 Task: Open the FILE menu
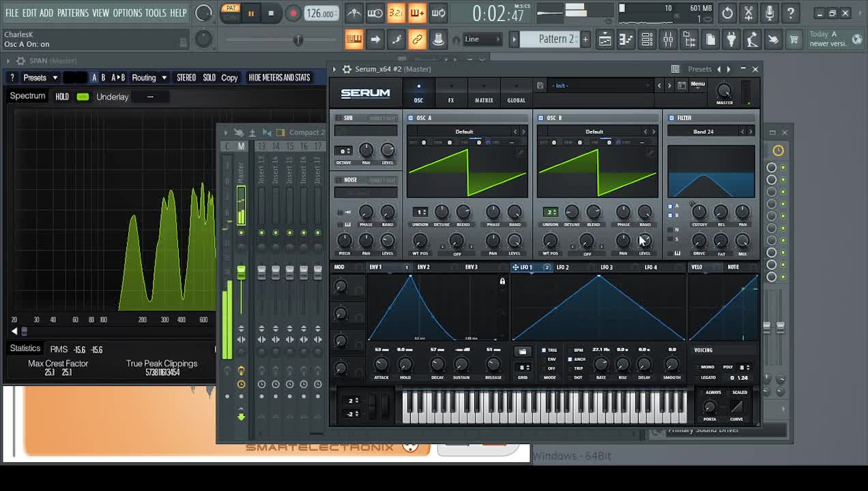12,13
